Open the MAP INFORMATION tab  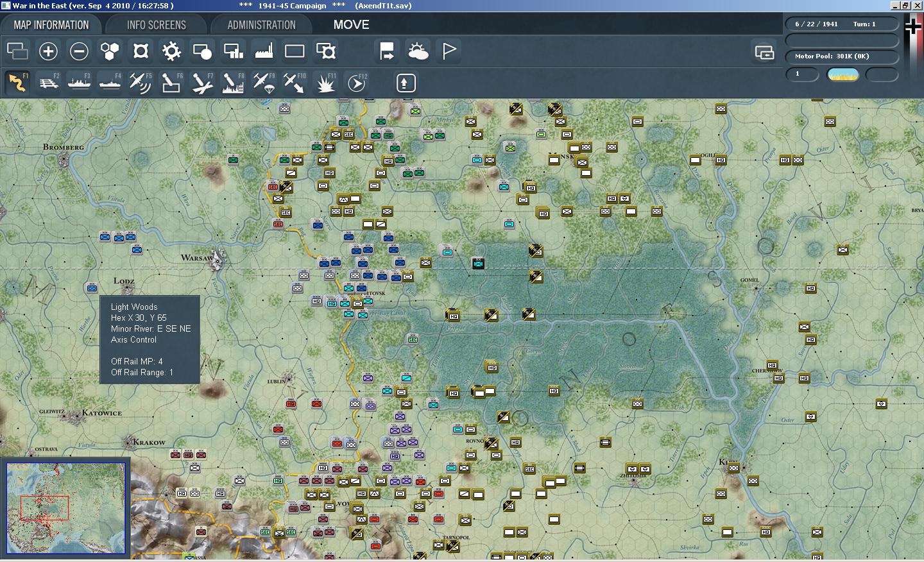pyautogui.click(x=51, y=25)
